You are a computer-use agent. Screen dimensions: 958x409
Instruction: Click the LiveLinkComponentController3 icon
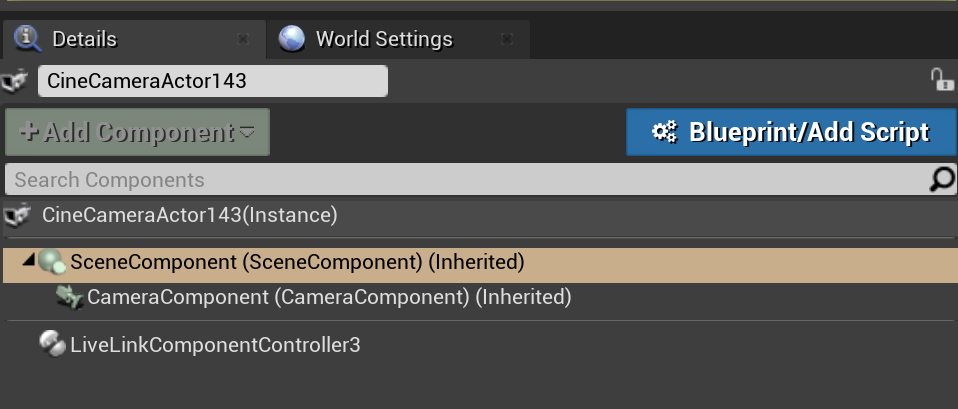click(x=51, y=345)
